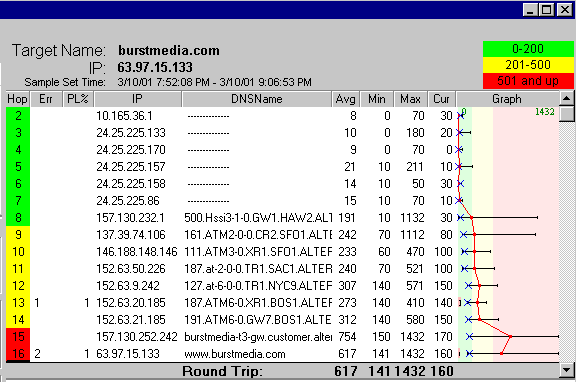Click graph max label 1432
The image size is (576, 382).
[x=544, y=112]
